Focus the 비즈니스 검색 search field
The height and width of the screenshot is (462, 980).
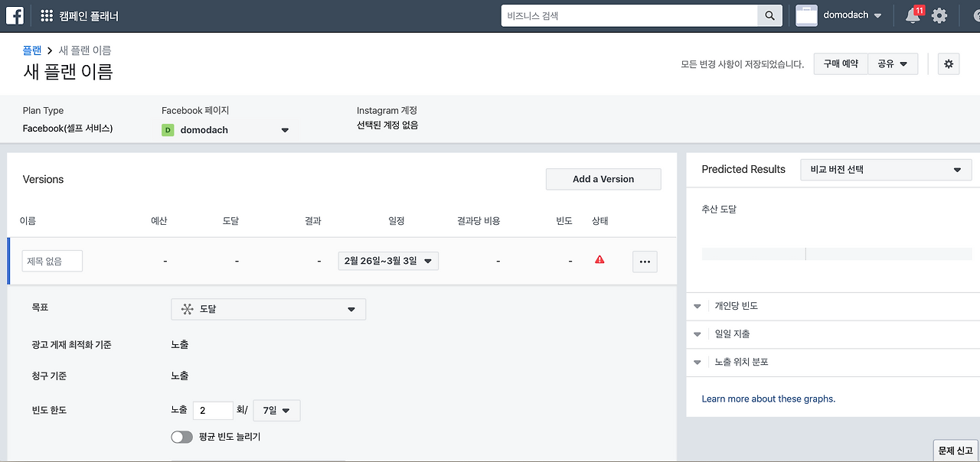pyautogui.click(x=629, y=15)
